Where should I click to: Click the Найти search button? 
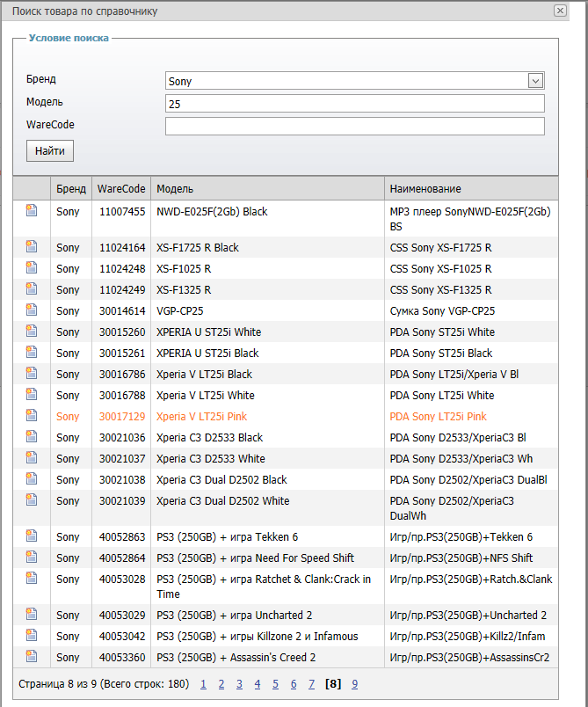tap(50, 150)
